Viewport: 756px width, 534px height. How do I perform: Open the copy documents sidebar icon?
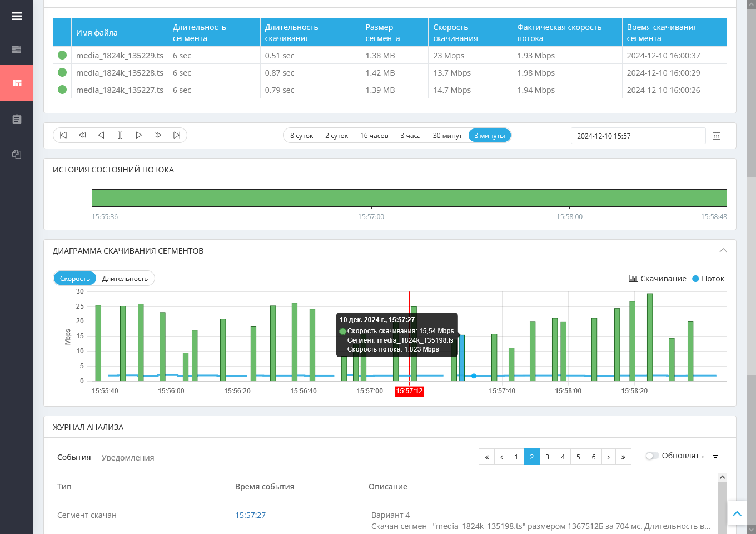pyautogui.click(x=17, y=154)
